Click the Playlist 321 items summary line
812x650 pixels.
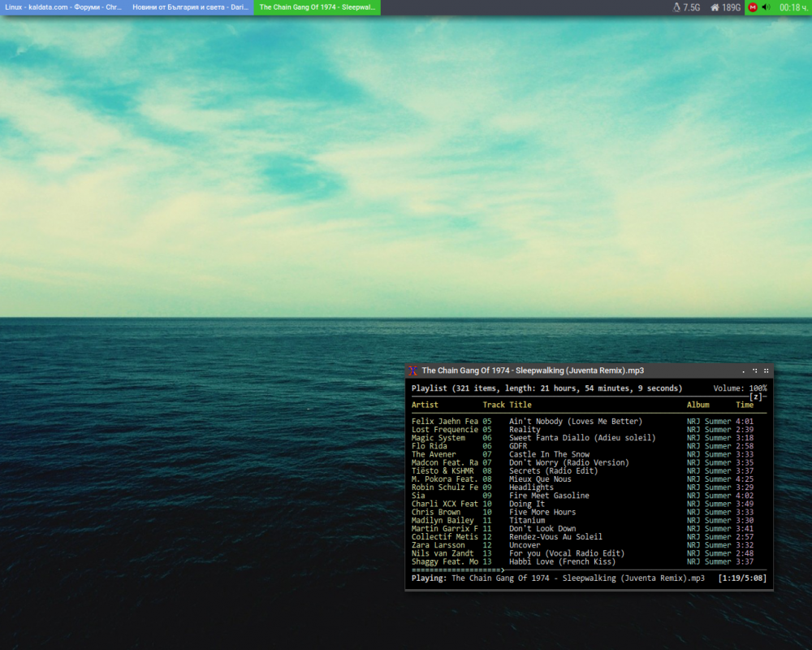tap(546, 388)
